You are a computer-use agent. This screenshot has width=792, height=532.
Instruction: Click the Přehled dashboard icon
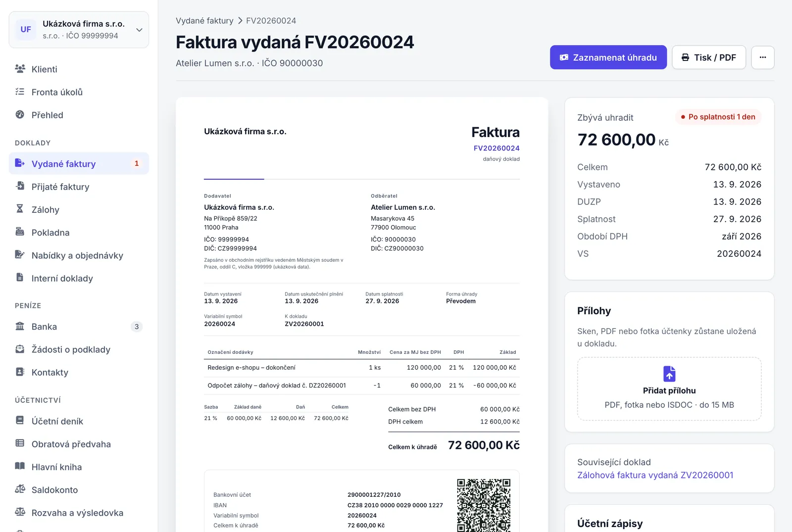point(20,114)
